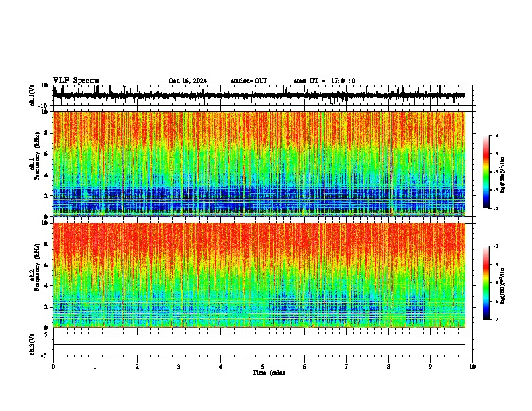Screen dimensions: 532x411
Task: Click the log(PSD) label beside ch.2 color bar
Action: coord(503,285)
